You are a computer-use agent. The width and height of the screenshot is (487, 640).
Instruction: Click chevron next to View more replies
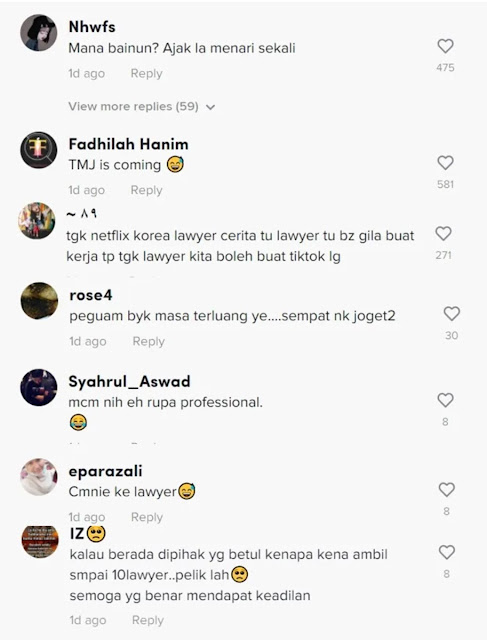[211, 107]
